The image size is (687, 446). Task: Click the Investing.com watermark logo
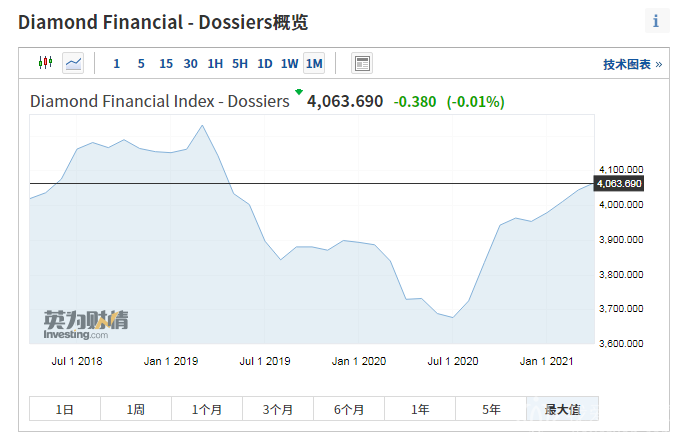coord(86,323)
